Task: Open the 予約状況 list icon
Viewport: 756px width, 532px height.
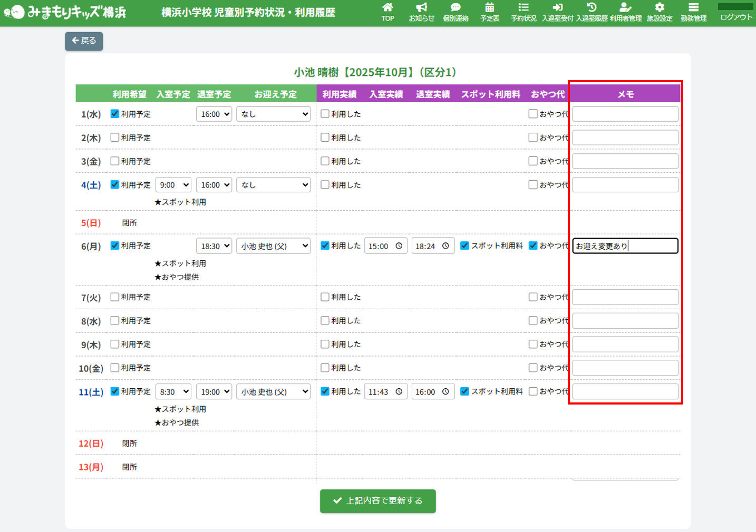Action: (524, 12)
